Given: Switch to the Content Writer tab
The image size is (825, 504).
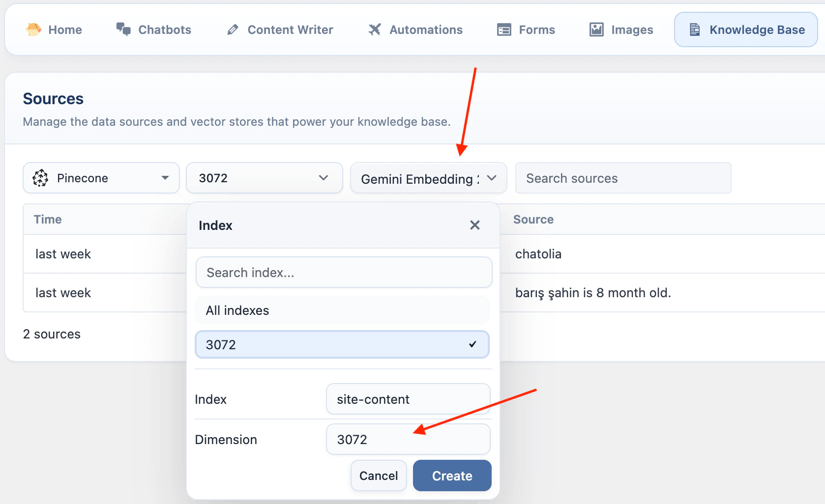Looking at the screenshot, I should pos(280,29).
